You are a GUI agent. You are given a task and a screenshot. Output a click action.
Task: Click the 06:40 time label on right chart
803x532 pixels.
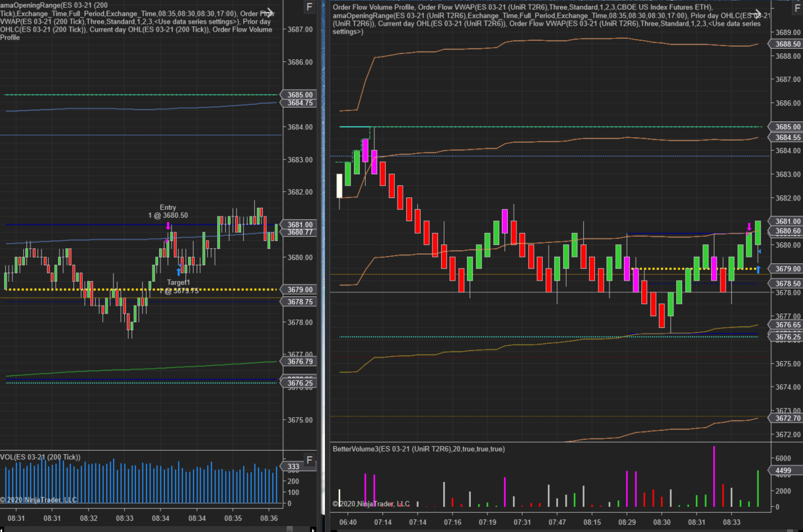pos(347,522)
